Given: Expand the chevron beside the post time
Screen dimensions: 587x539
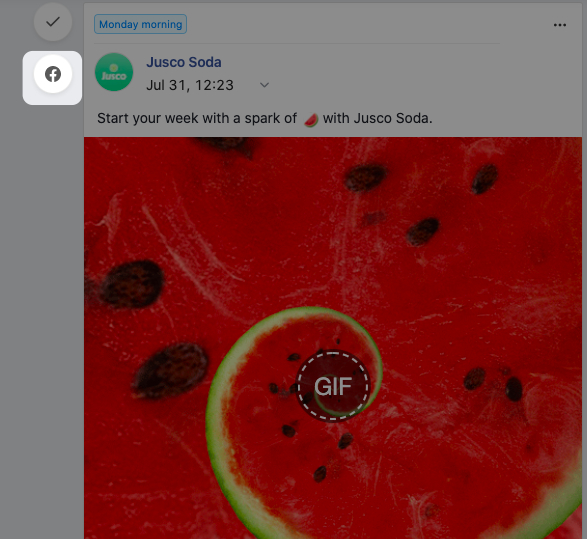Looking at the screenshot, I should (x=264, y=85).
